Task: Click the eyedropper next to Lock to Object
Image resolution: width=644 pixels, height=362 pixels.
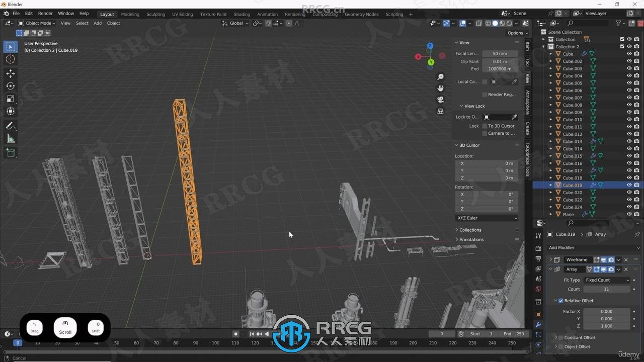Action: click(x=514, y=117)
